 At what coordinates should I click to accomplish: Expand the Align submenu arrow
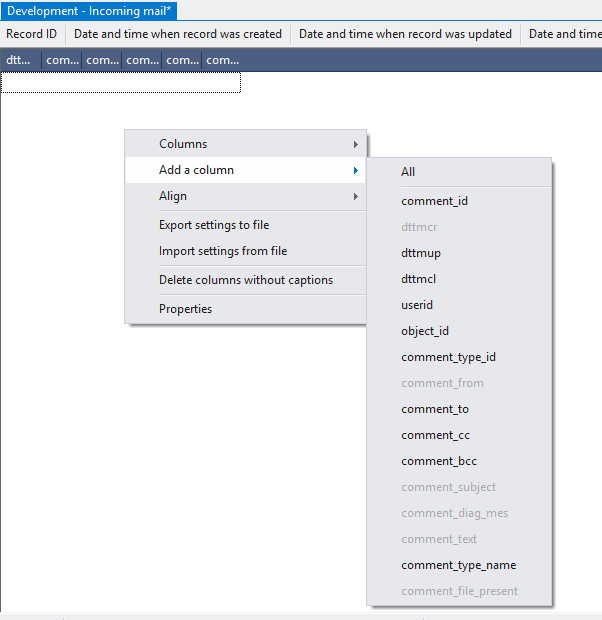(355, 197)
